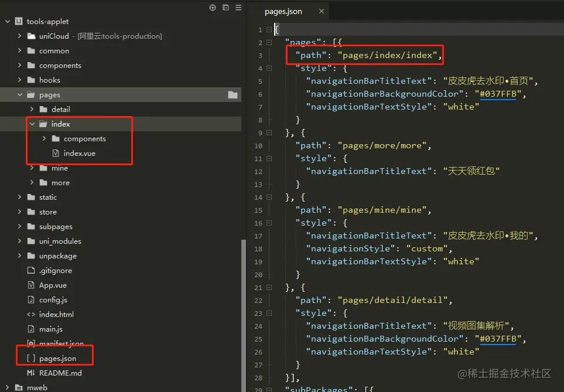Expand the mweb project chevron
564x392 pixels.
(8, 387)
